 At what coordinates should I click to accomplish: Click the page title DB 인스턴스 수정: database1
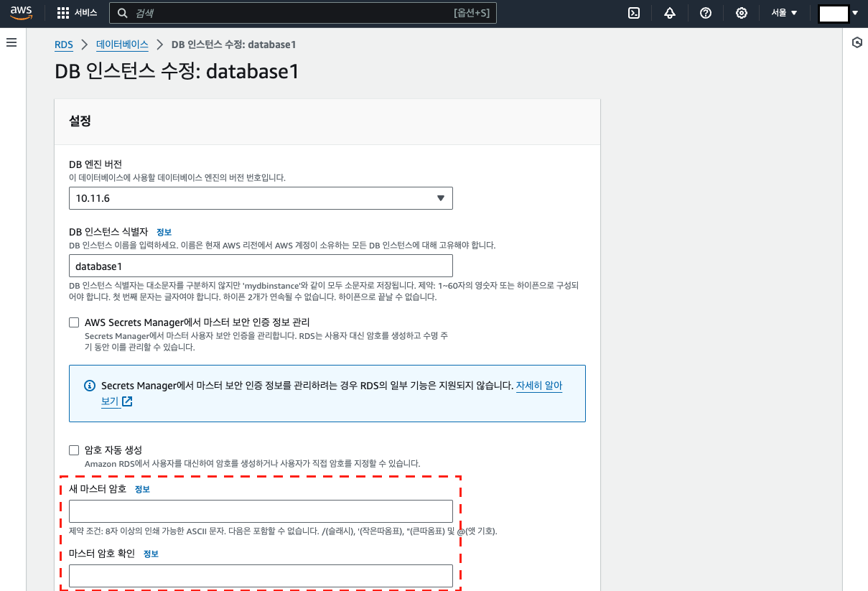(x=177, y=72)
